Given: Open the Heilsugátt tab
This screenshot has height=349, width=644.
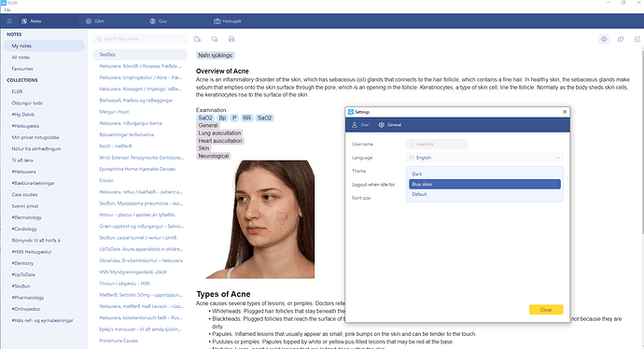Looking at the screenshot, I should click(x=227, y=21).
